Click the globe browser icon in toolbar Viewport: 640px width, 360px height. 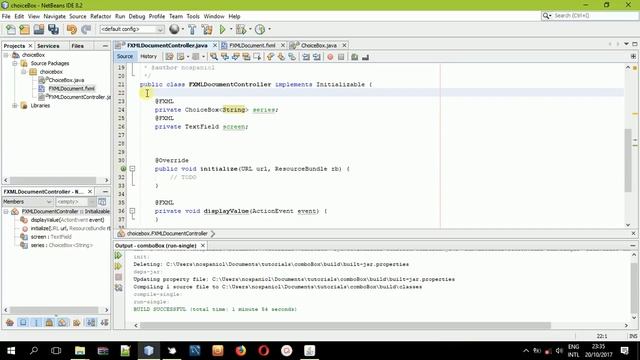coord(174,29)
